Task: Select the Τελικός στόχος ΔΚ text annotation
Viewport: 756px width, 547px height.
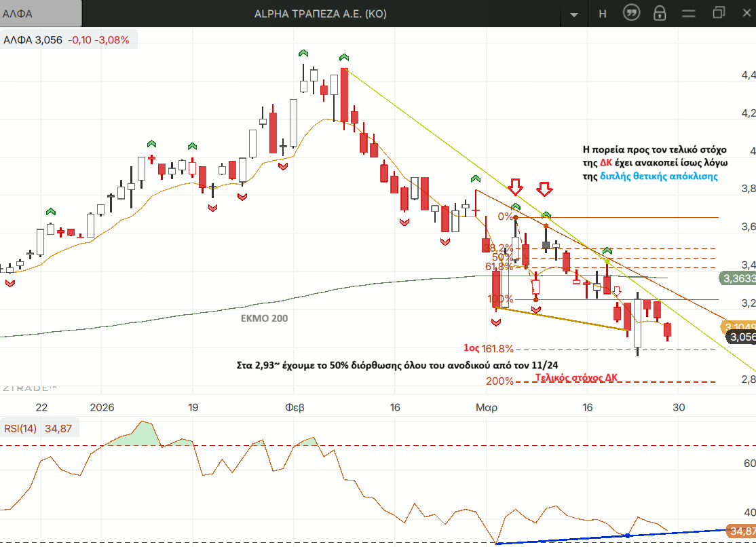Action: pos(576,377)
